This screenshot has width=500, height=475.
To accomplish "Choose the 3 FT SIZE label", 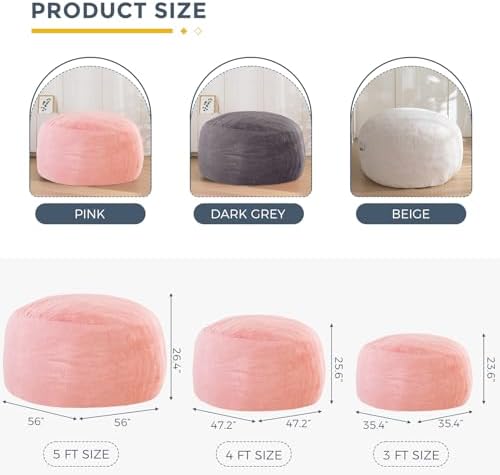I will [x=411, y=455].
